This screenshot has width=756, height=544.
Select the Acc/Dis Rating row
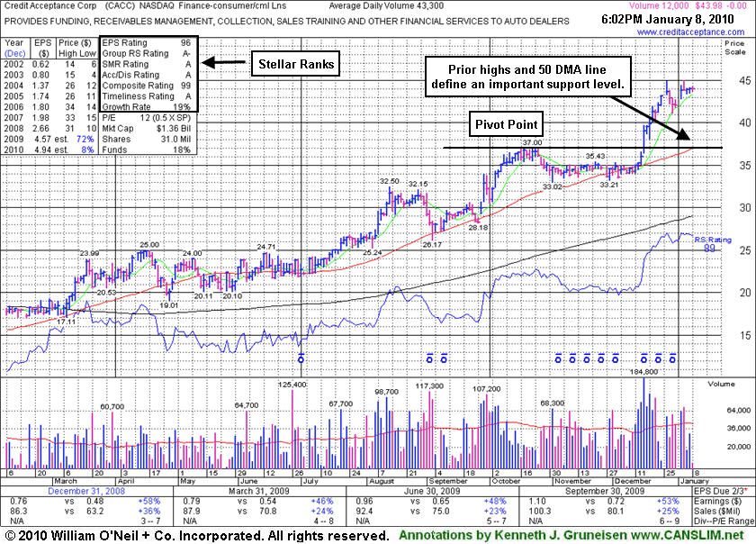146,75
